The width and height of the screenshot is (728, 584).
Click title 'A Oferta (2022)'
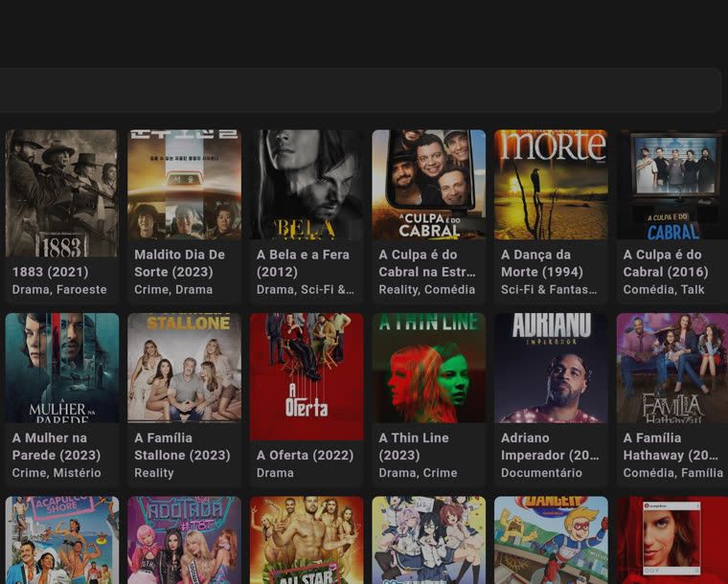(x=305, y=455)
